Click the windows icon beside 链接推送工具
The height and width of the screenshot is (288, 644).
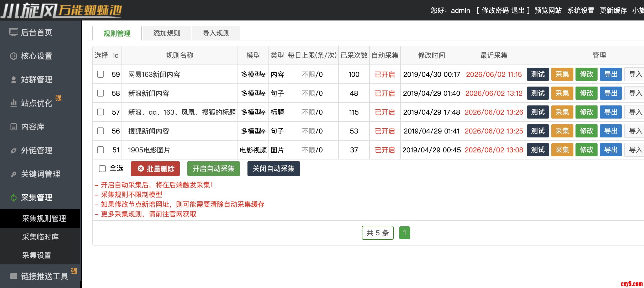[14, 276]
